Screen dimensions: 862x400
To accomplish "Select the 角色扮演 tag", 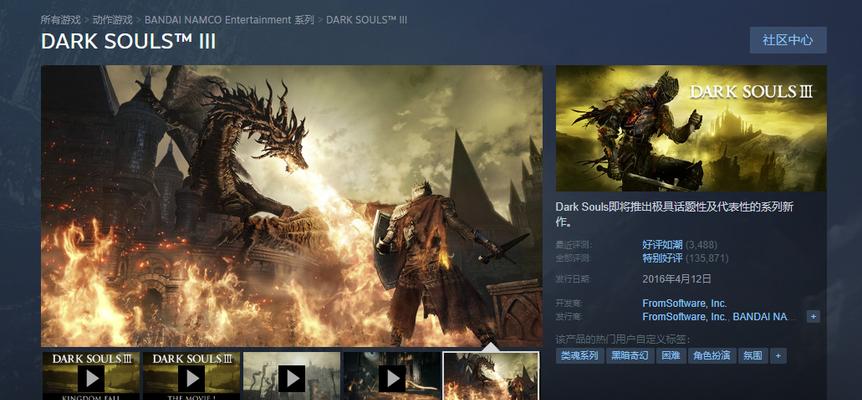I will tap(712, 355).
